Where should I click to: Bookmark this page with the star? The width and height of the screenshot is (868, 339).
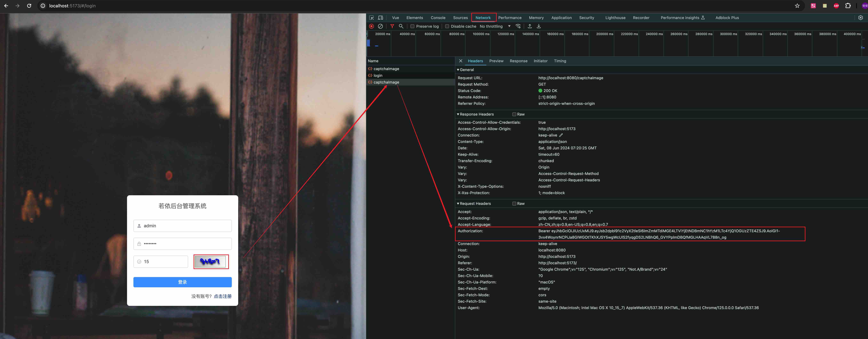point(797,6)
